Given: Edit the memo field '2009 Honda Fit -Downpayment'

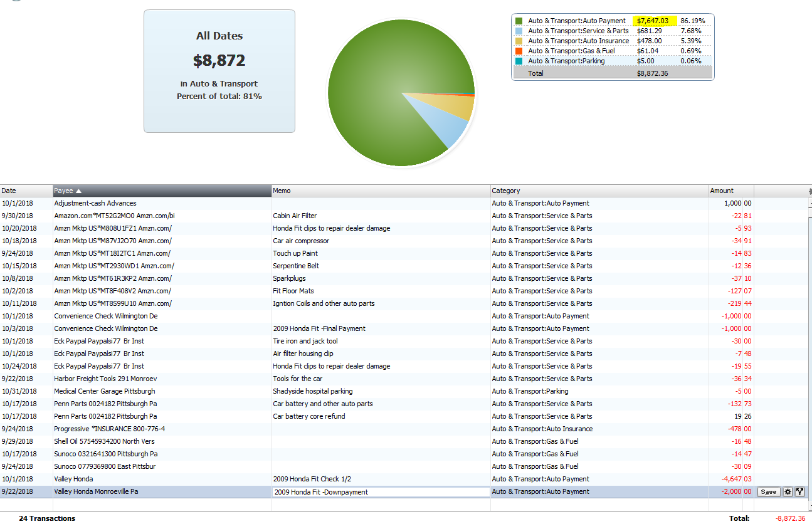Looking at the screenshot, I should 381,492.
